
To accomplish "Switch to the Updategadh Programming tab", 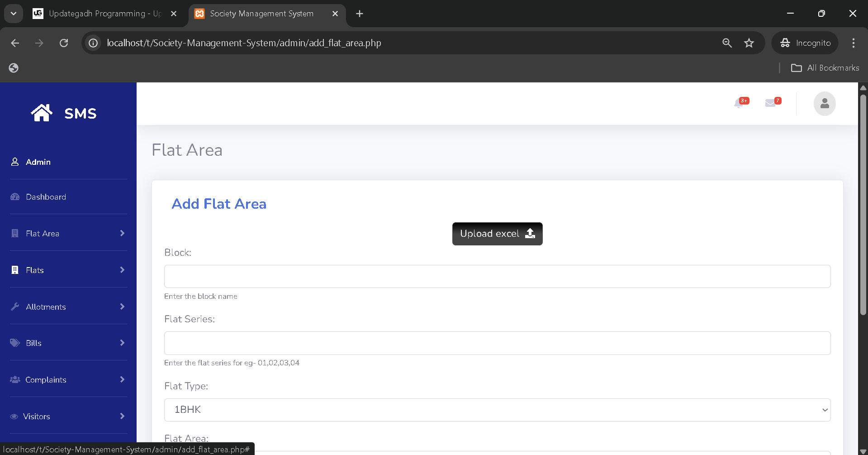I will 104,14.
